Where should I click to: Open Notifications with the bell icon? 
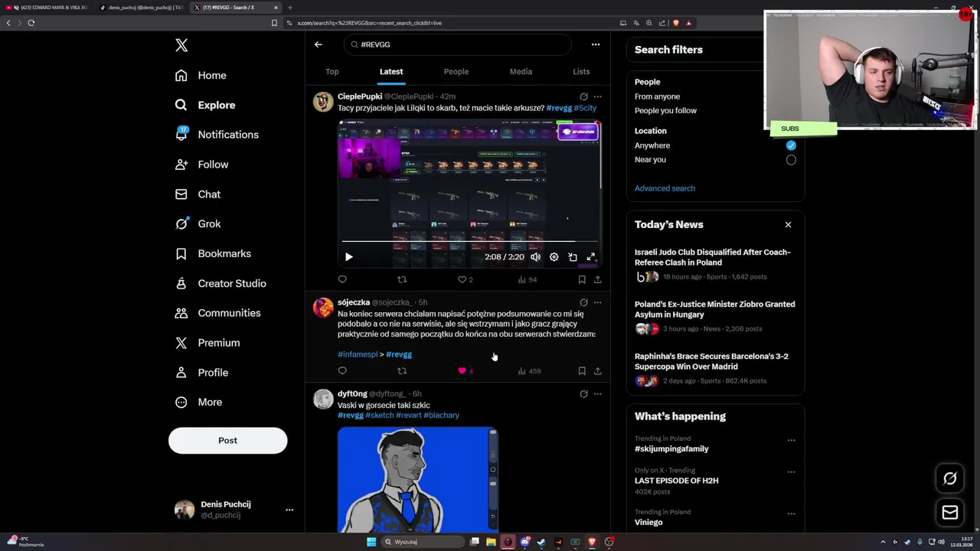click(217, 135)
